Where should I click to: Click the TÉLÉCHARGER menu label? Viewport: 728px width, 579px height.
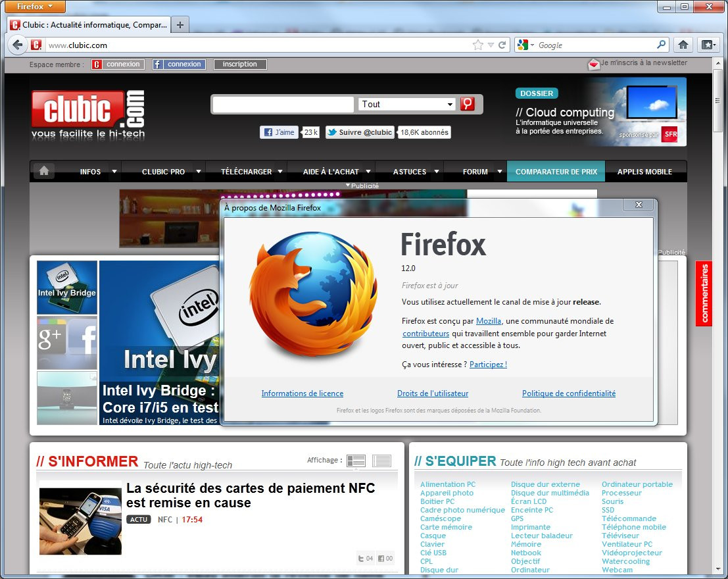coord(246,172)
